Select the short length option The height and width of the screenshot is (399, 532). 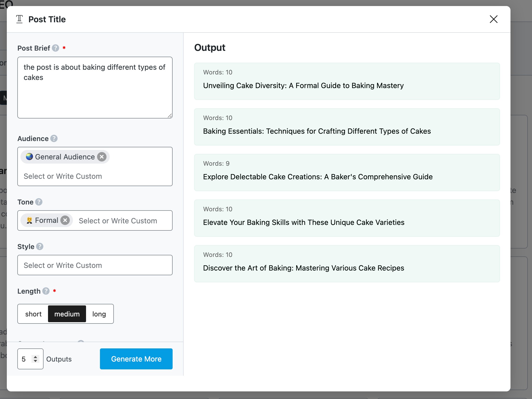(33, 314)
